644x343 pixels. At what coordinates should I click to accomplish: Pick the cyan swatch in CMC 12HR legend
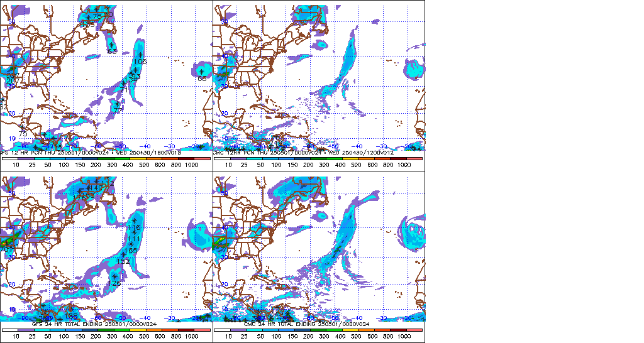click(254, 158)
